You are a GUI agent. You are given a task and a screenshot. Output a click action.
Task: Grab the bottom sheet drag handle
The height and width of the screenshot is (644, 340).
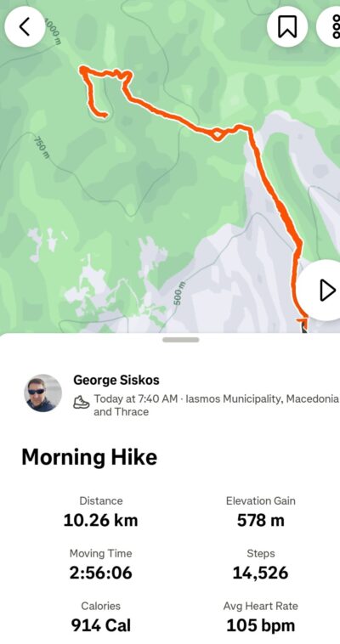pyautogui.click(x=181, y=340)
